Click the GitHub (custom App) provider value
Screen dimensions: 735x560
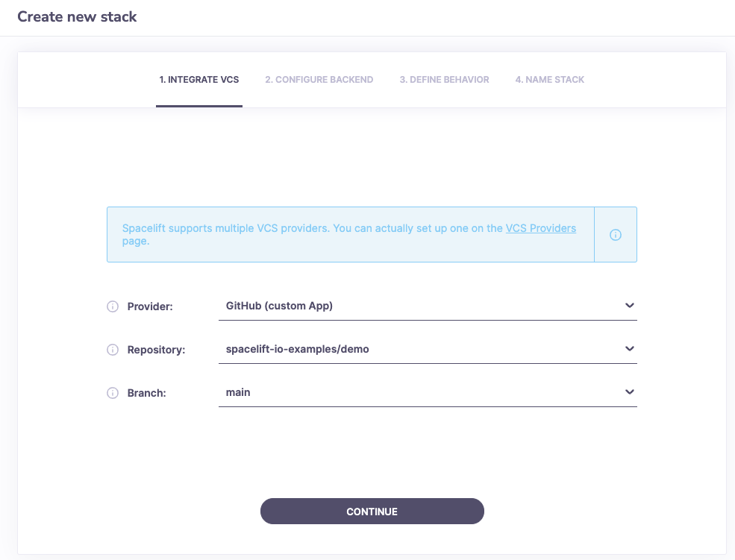point(279,306)
